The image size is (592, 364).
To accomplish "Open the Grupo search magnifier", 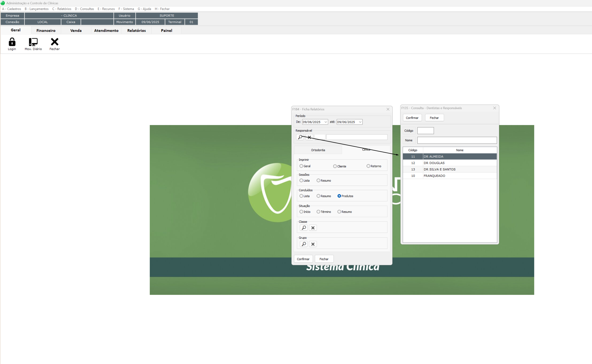I will click(x=304, y=244).
